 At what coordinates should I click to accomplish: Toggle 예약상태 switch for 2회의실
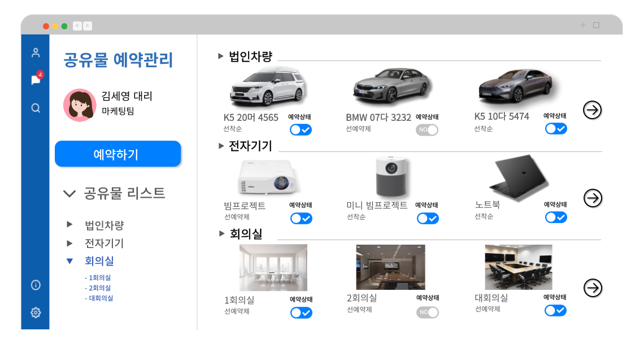pyautogui.click(x=428, y=312)
